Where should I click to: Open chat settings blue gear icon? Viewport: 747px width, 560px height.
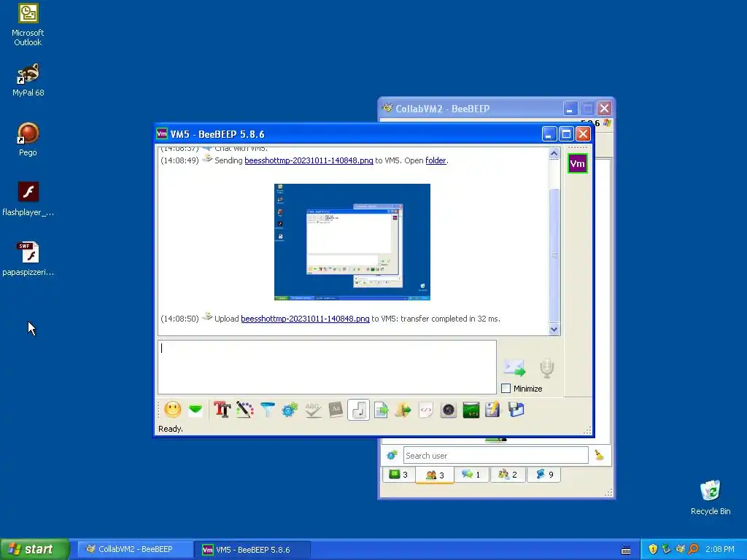coord(290,410)
